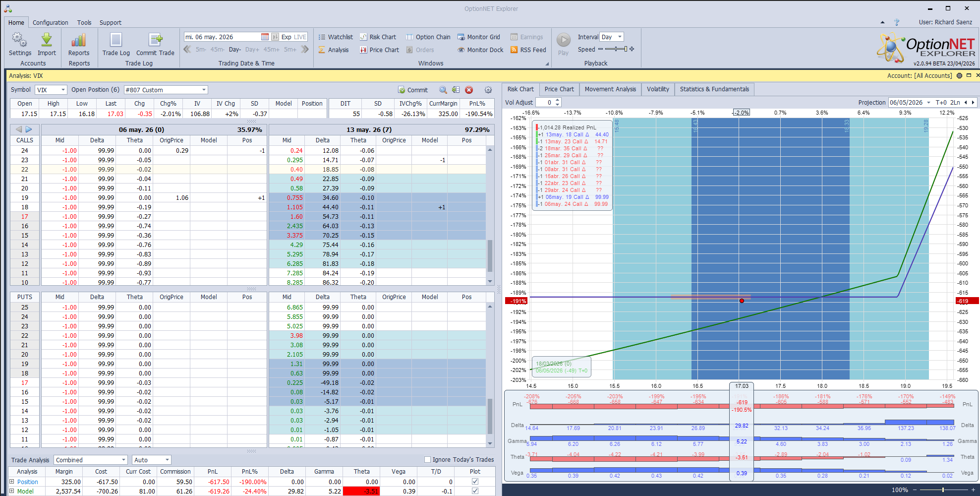Viewport: 980px width, 496px height.
Task: Open the Option Chain window
Action: click(x=428, y=37)
